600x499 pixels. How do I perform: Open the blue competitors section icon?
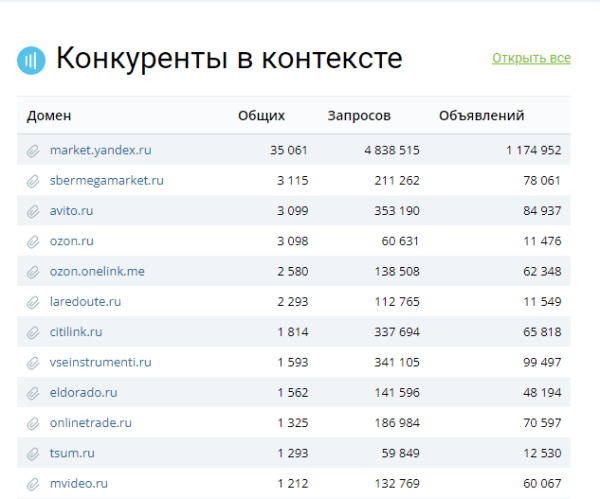coord(31,60)
